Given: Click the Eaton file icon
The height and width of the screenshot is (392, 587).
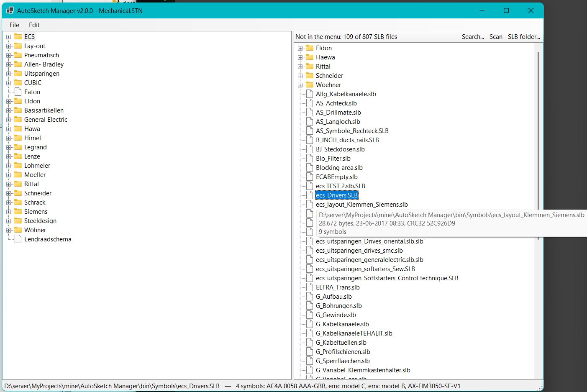Looking at the screenshot, I should click(18, 92).
